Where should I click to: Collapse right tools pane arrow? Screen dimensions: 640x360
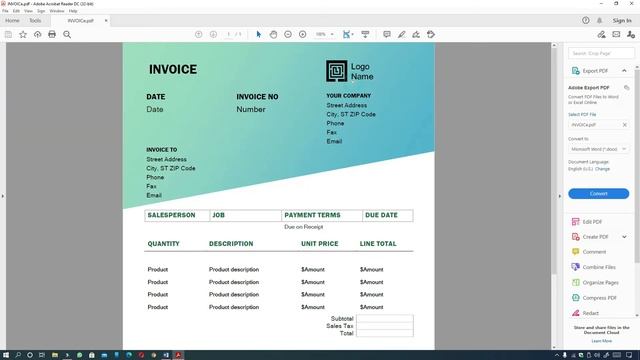(560, 196)
